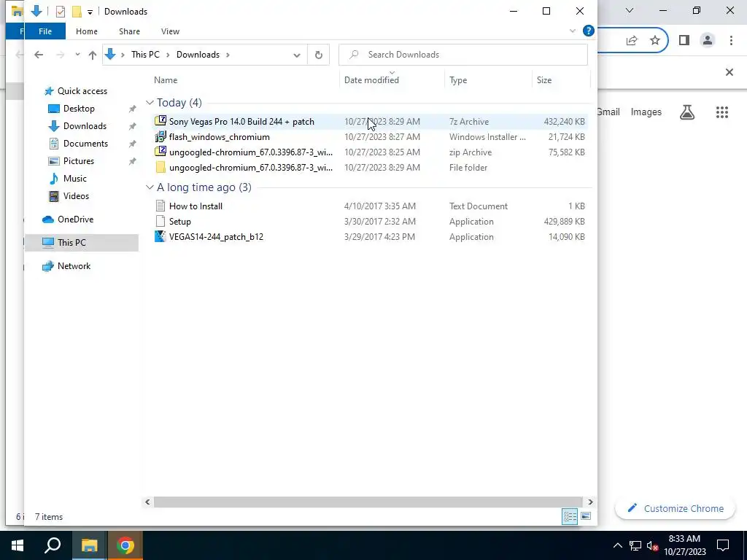The width and height of the screenshot is (747, 560).
Task: Switch to Details view layout
Action: pos(570,517)
